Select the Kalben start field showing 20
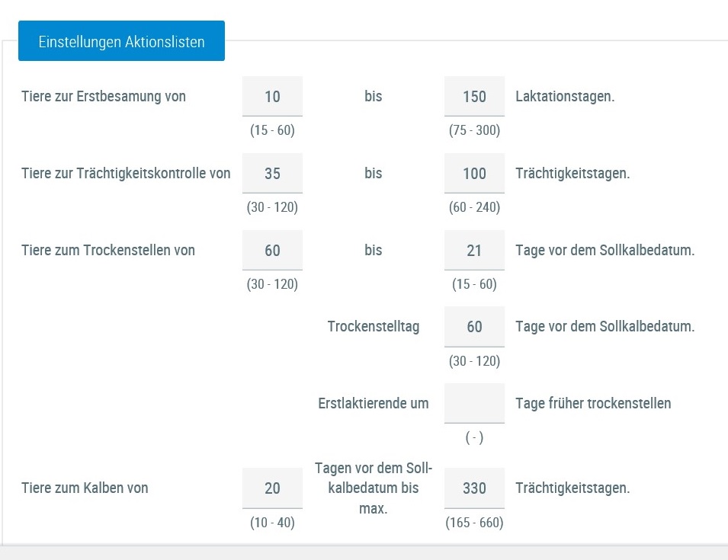The image size is (728, 560). click(x=272, y=488)
